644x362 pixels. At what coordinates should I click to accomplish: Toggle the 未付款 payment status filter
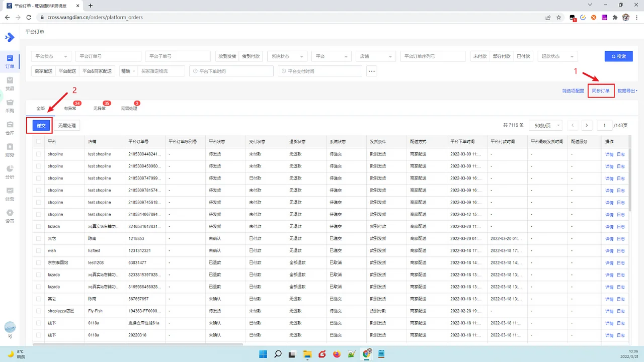tap(479, 56)
